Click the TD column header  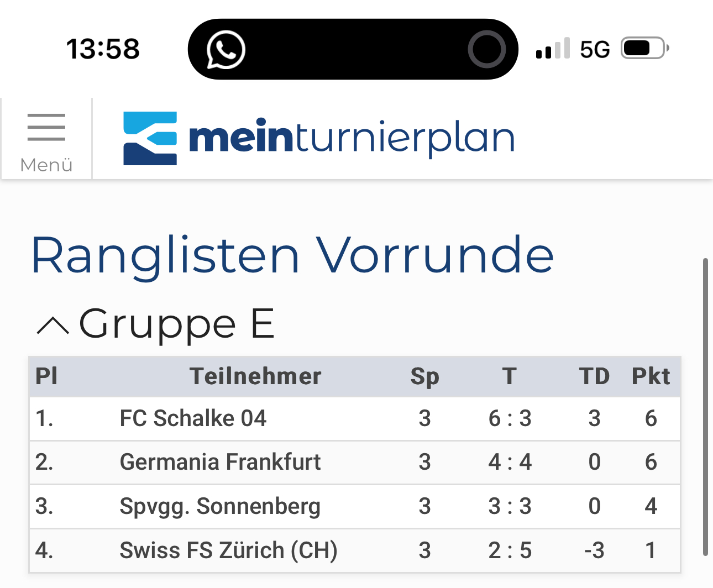point(594,376)
